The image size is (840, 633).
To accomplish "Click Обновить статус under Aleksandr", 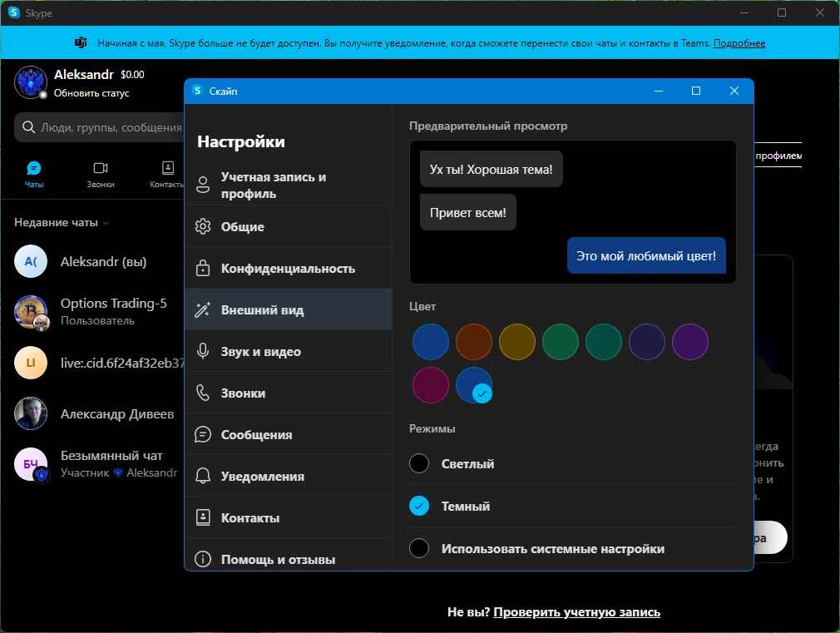I will pos(91,93).
